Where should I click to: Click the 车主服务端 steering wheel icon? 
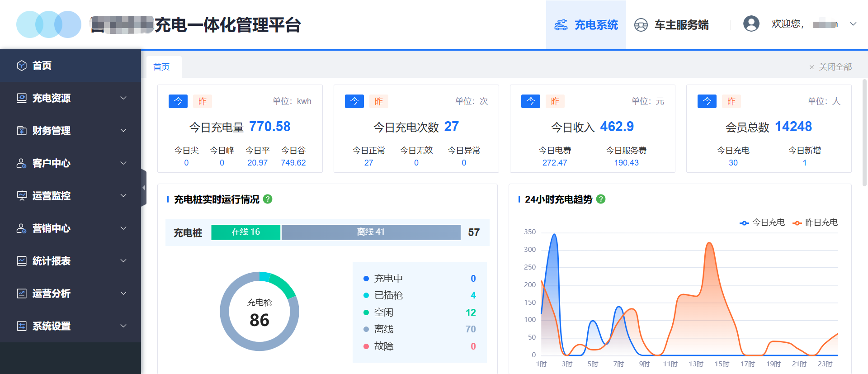641,25
